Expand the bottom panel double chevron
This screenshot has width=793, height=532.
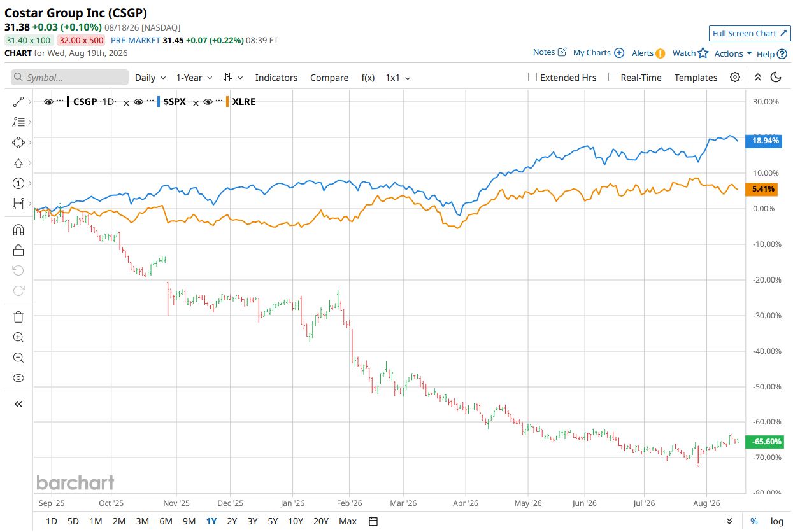(729, 521)
